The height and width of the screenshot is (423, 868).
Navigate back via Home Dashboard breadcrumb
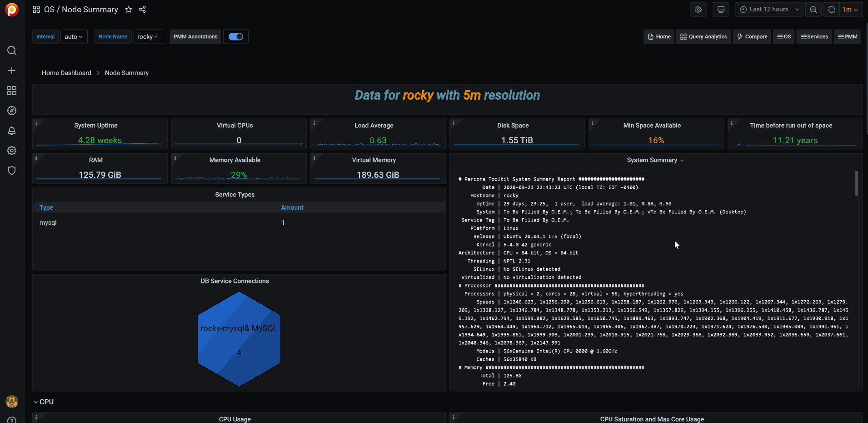(66, 73)
